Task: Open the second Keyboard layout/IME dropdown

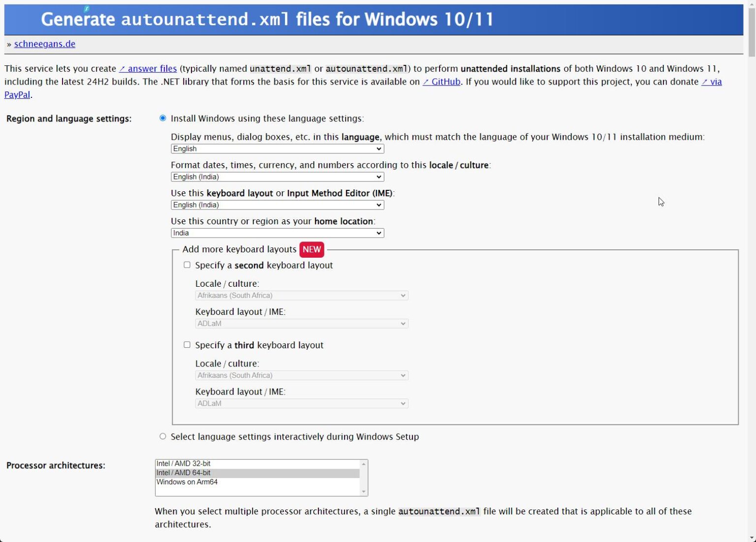Action: tap(301, 323)
